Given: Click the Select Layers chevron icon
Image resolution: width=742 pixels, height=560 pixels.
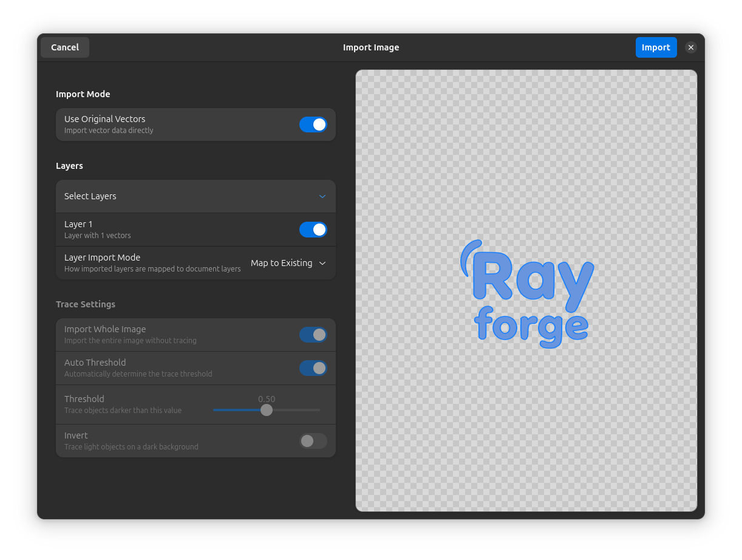Looking at the screenshot, I should click(322, 196).
